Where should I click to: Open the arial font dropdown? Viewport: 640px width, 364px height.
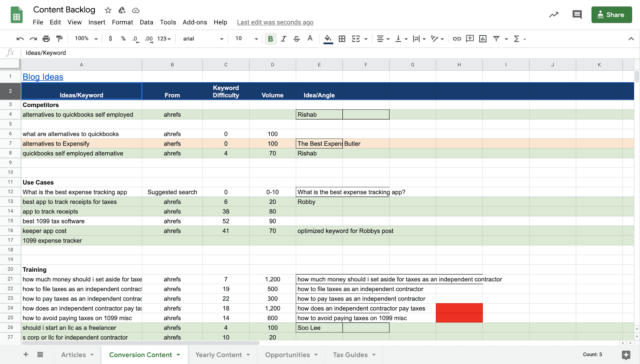pyautogui.click(x=203, y=39)
